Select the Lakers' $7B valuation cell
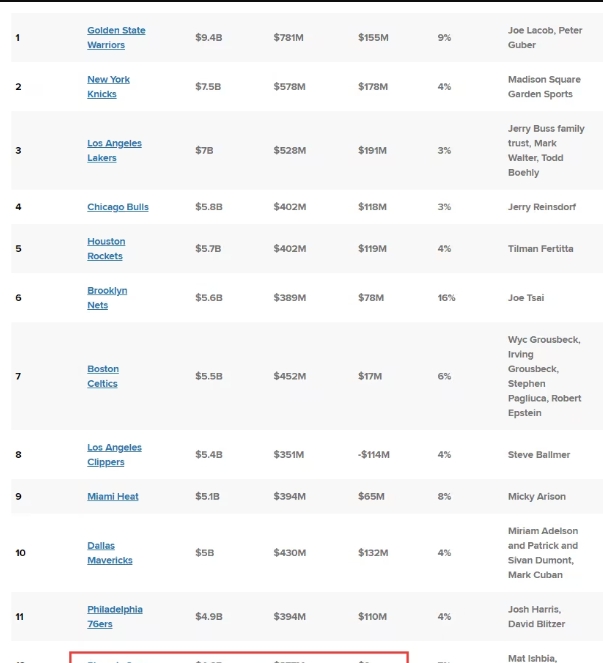The height and width of the screenshot is (663, 603). point(203,150)
